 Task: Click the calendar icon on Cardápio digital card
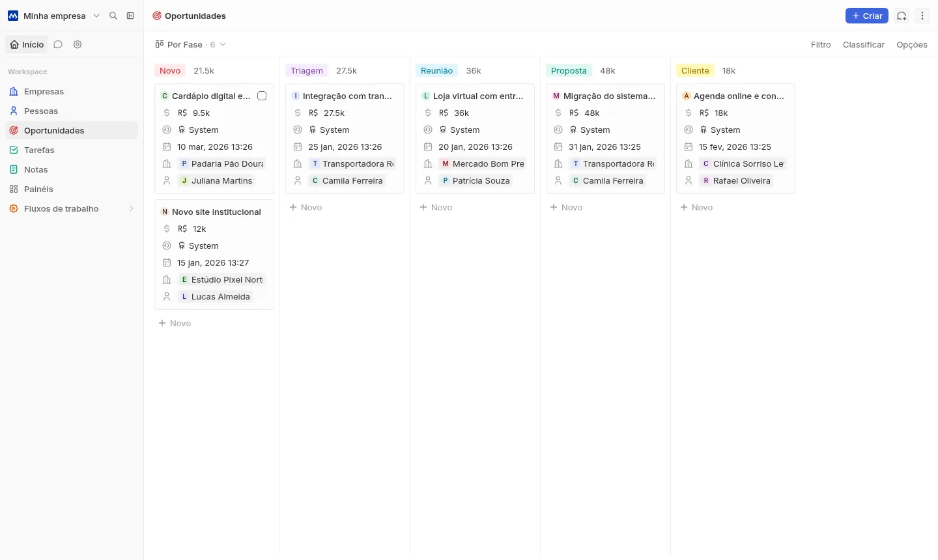click(x=167, y=147)
